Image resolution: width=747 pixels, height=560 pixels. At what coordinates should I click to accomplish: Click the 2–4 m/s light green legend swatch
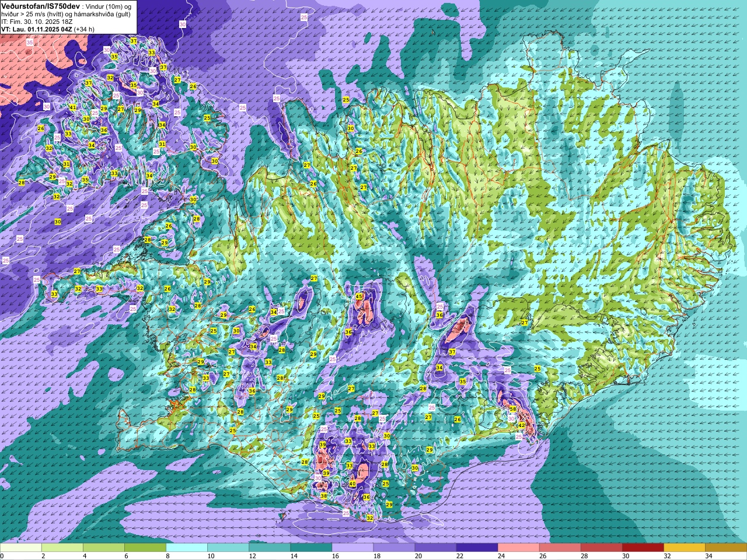62,548
